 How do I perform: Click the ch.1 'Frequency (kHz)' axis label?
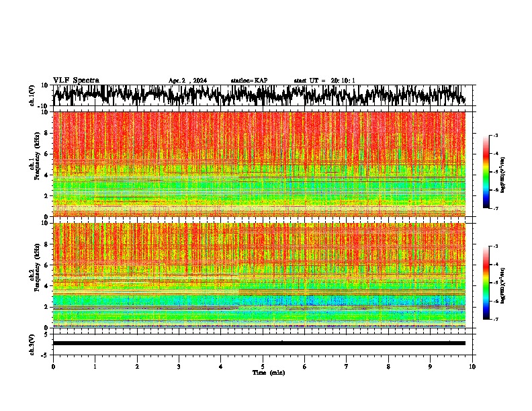click(37, 156)
